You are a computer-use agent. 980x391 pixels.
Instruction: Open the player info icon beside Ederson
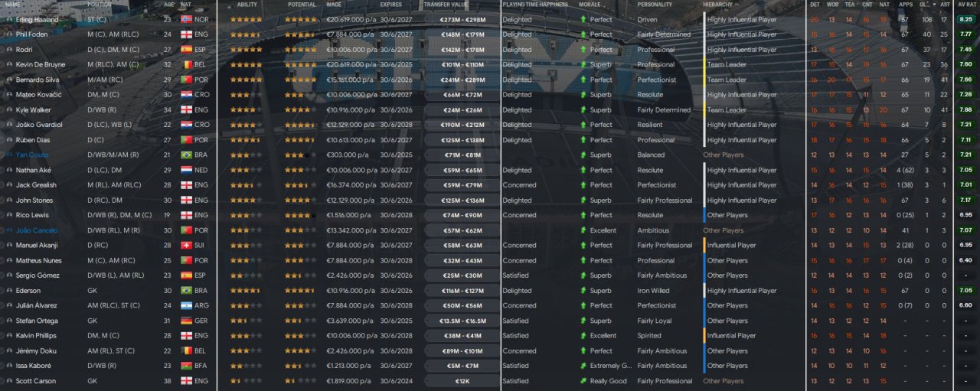pos(8,291)
